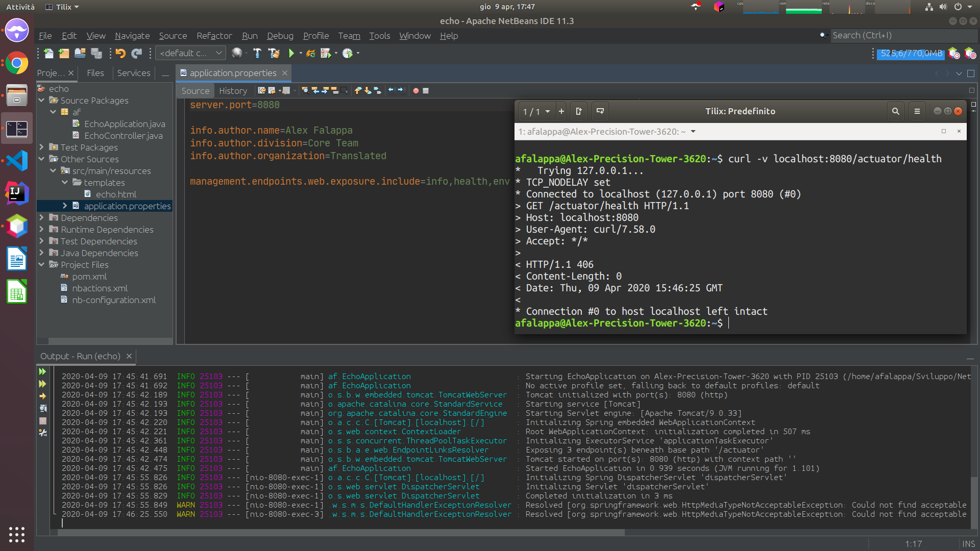Open the Profile Project dropdown arrow
The image size is (980, 551).
(358, 53)
